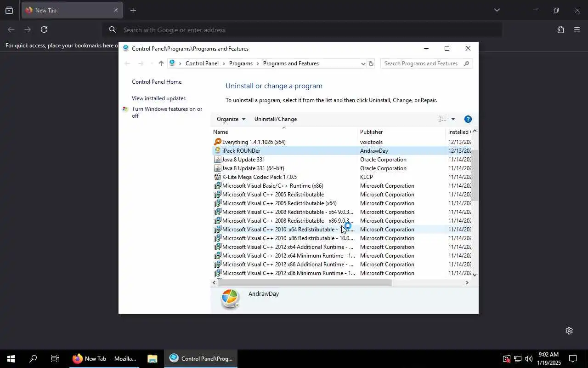Select Visual C++ 2012 x86 Minimum Runtime row

(341, 273)
